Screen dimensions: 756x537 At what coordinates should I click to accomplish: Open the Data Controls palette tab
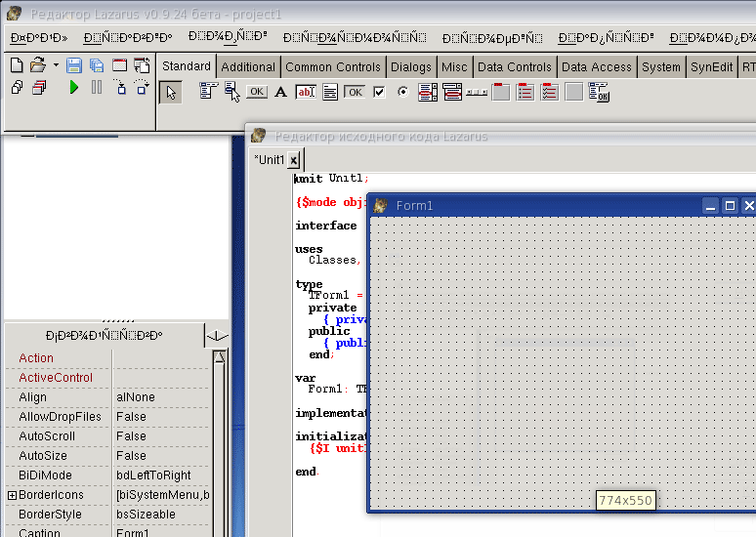[x=515, y=66]
